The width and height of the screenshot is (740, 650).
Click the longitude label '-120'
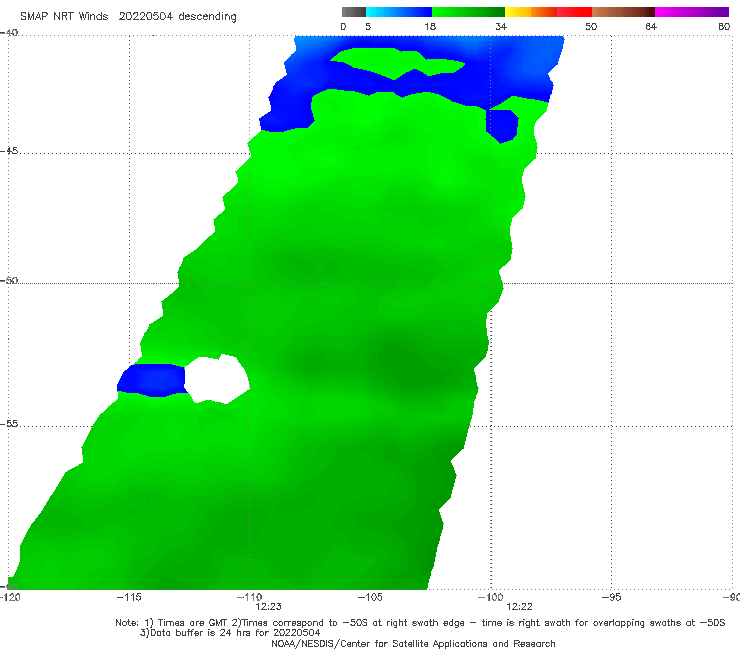pos(10,597)
